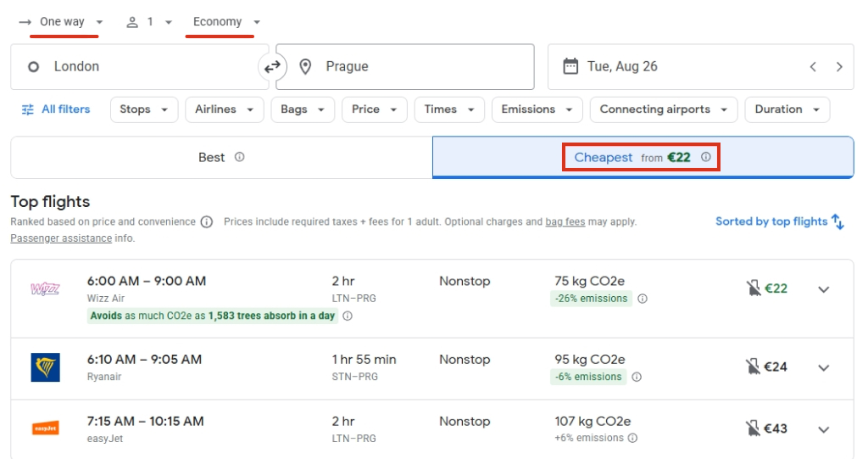The height and width of the screenshot is (459, 868).
Task: Open the Passenger assistance link
Action: pyautogui.click(x=61, y=238)
